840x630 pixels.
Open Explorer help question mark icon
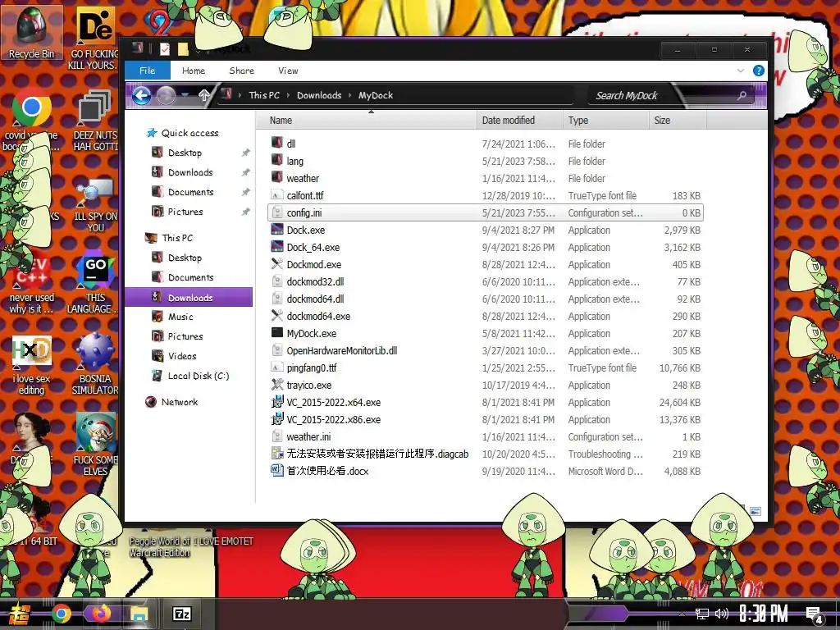[x=759, y=71]
